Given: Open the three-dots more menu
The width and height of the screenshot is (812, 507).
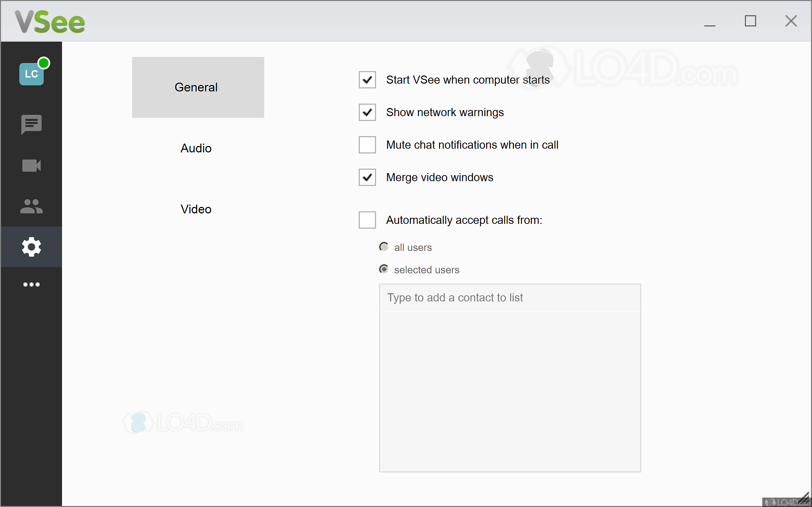Looking at the screenshot, I should 31,284.
